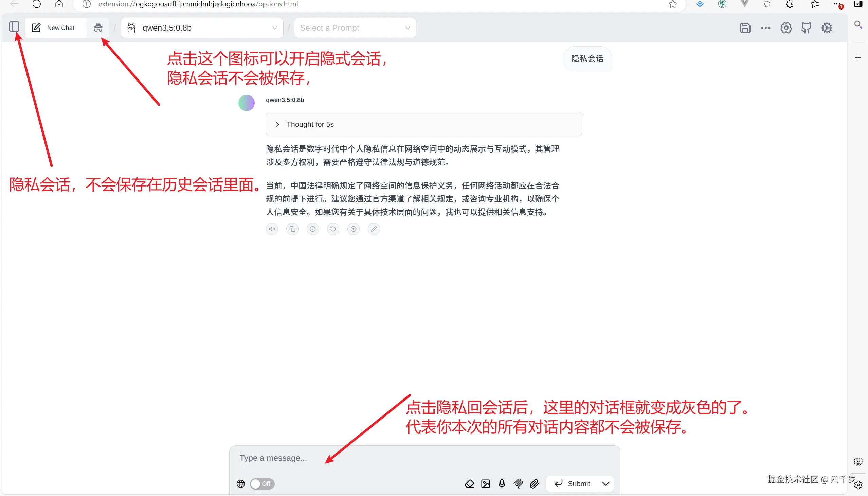Viewport: 868px width, 496px height.
Task: Enable incognito/private chat mode
Action: tap(98, 28)
